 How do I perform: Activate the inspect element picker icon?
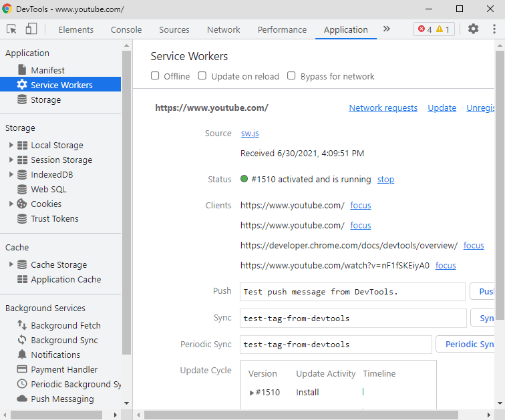tap(11, 29)
